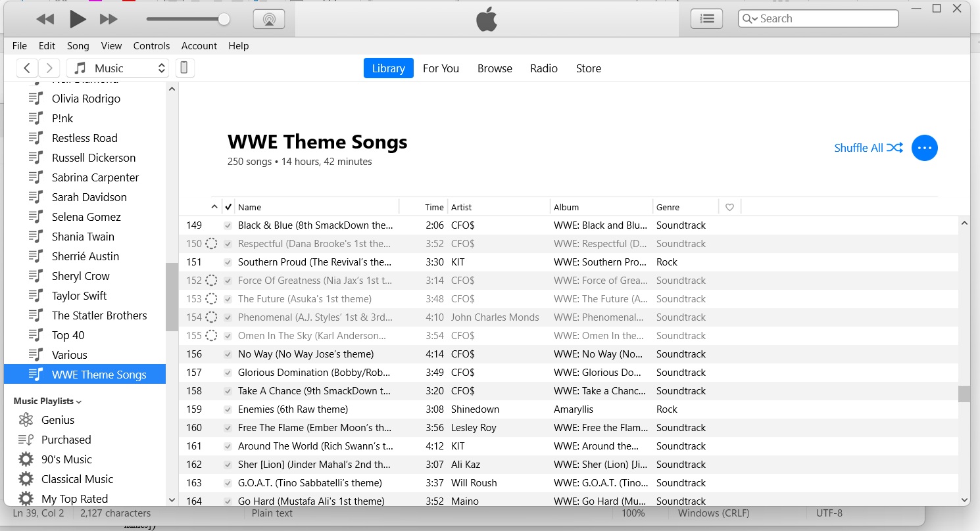Image resolution: width=980 pixels, height=531 pixels.
Task: Click the checkmark column header
Action: point(228,207)
